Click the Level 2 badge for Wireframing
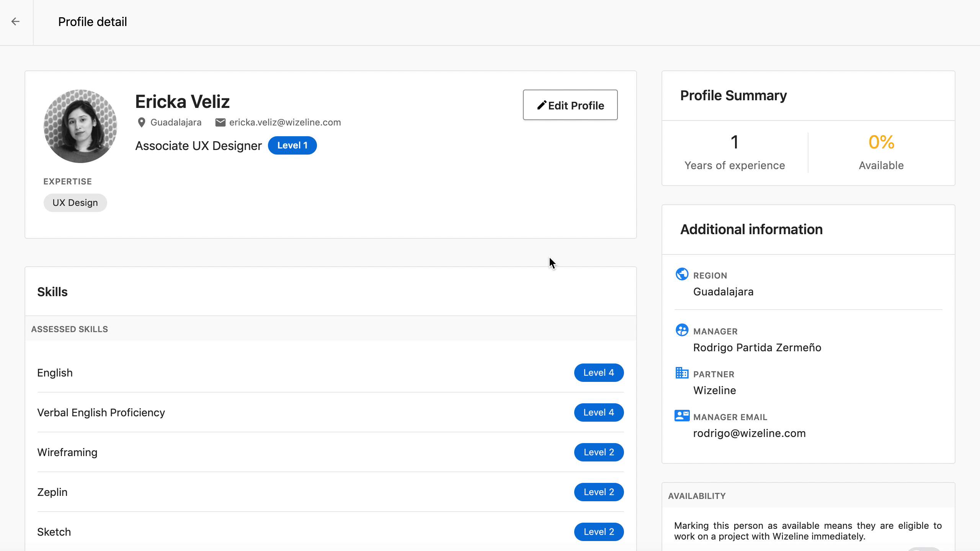The height and width of the screenshot is (551, 980). [599, 452]
